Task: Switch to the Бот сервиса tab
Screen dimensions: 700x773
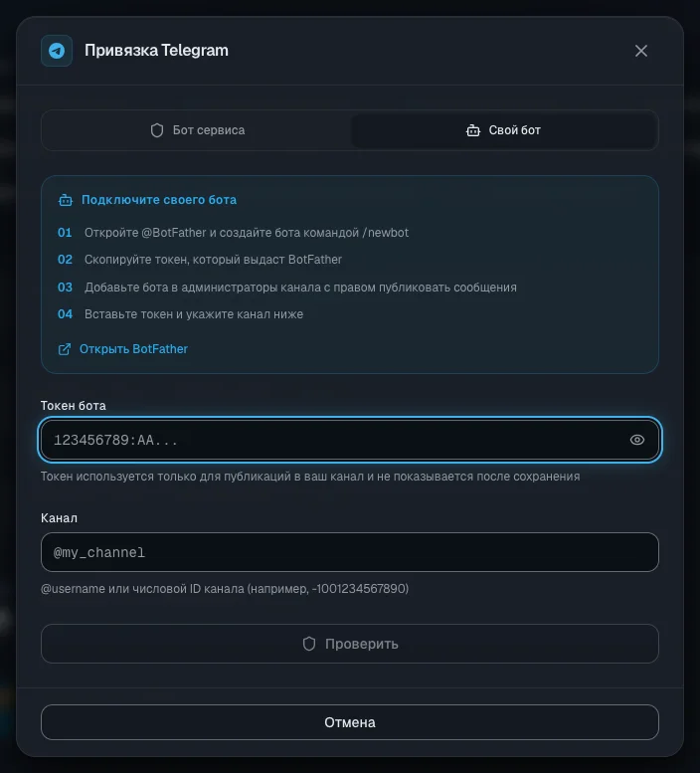Action: coord(197,130)
